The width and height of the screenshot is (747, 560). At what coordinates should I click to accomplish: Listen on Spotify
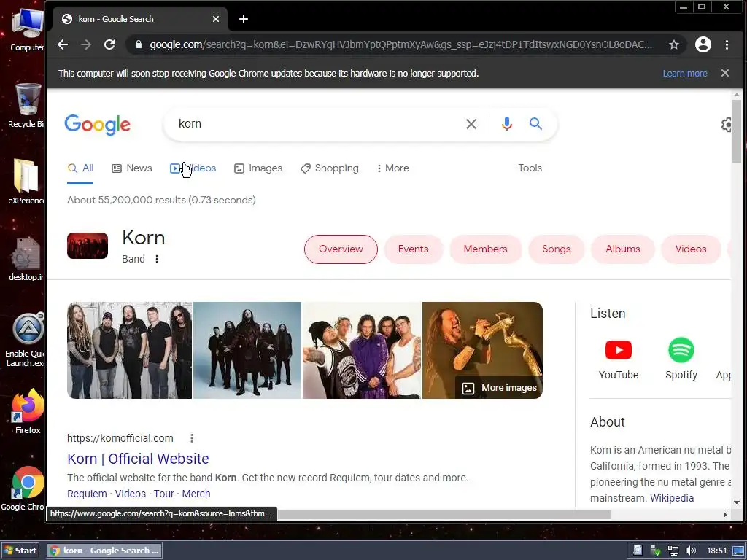(x=681, y=359)
